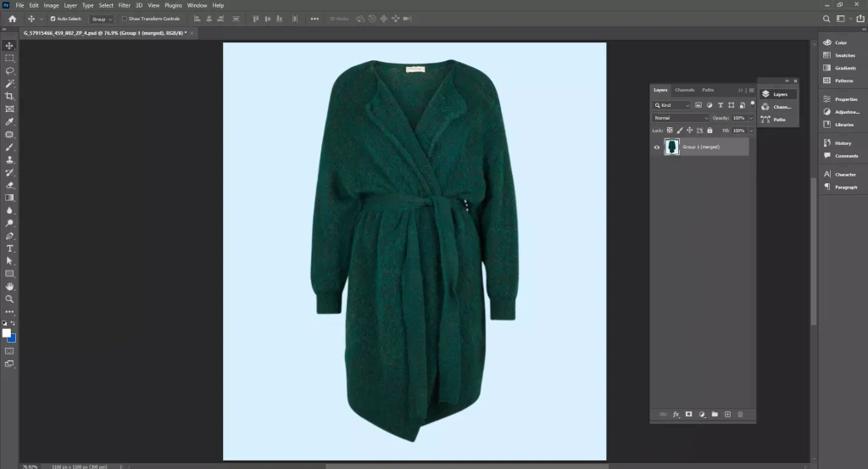Toggle filter for pixel layers
Viewport: 868px width, 469px height.
coord(698,105)
